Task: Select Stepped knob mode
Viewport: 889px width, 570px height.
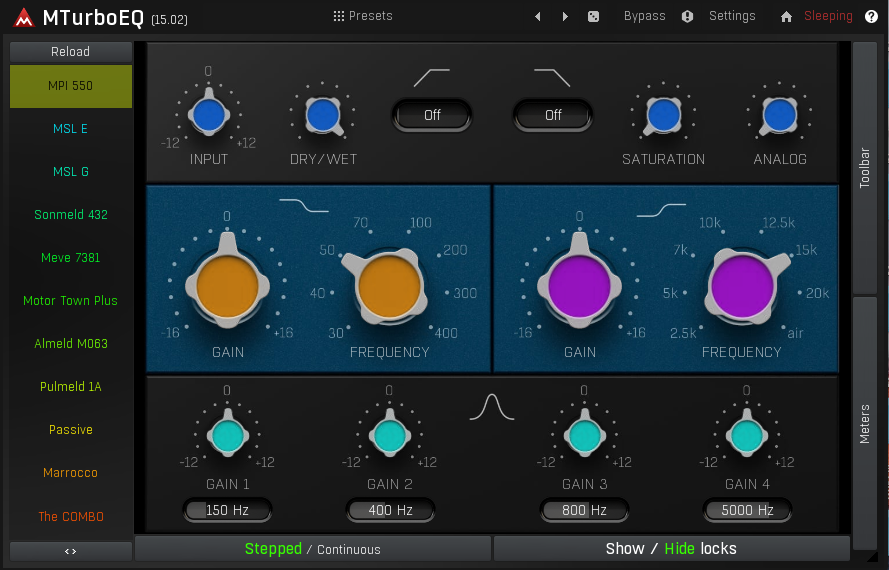Action: tap(273, 549)
